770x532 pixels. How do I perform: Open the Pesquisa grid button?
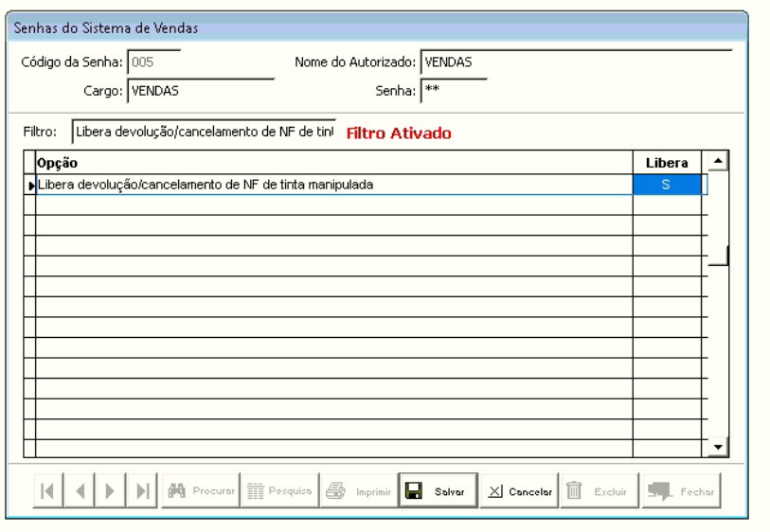(x=280, y=490)
